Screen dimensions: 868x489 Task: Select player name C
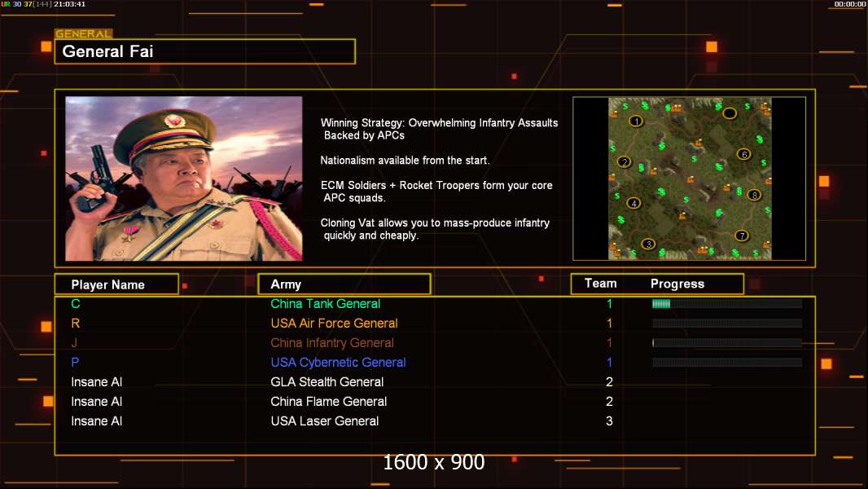[76, 303]
